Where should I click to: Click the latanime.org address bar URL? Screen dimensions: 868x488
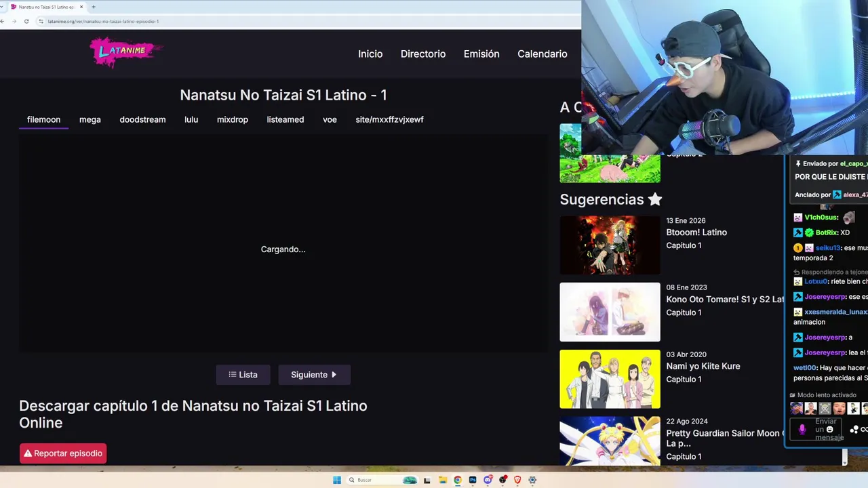103,22
